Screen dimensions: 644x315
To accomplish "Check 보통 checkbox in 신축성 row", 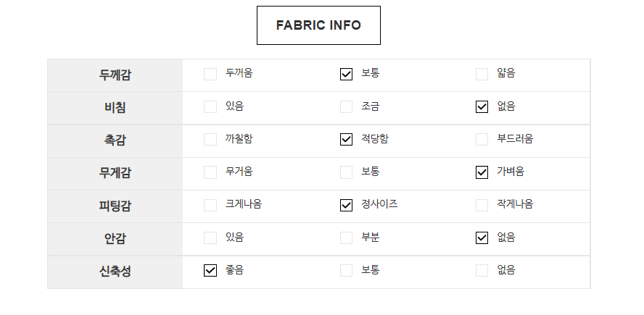I will point(347,271).
